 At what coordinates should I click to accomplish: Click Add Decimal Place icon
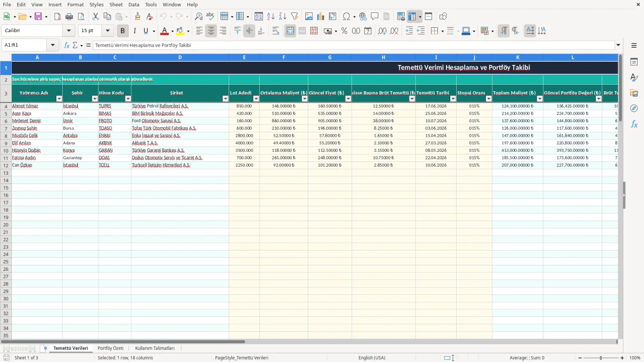click(x=382, y=31)
